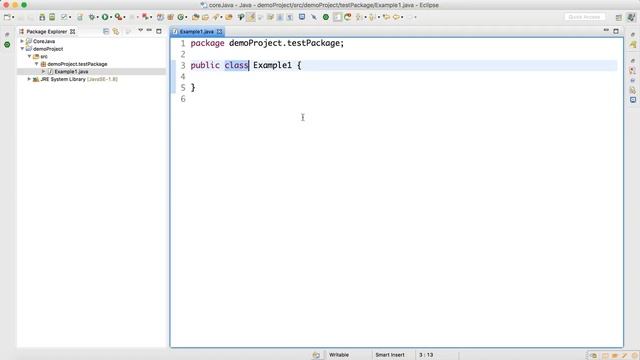Image resolution: width=640 pixels, height=360 pixels.
Task: Click the Debug bug icon
Action: pos(92,17)
